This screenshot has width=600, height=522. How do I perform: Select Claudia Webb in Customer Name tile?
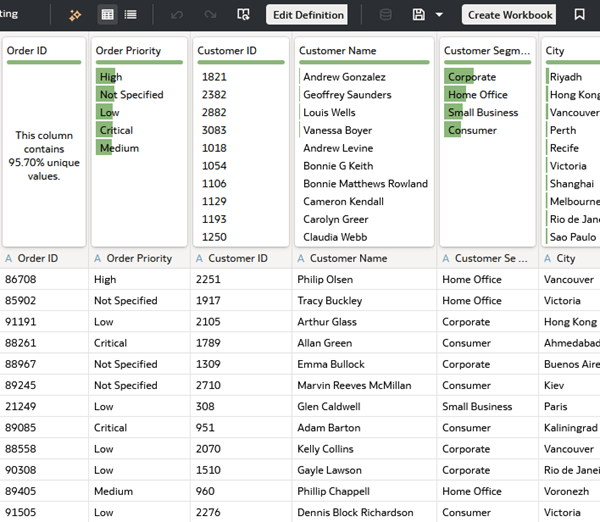coord(335,237)
